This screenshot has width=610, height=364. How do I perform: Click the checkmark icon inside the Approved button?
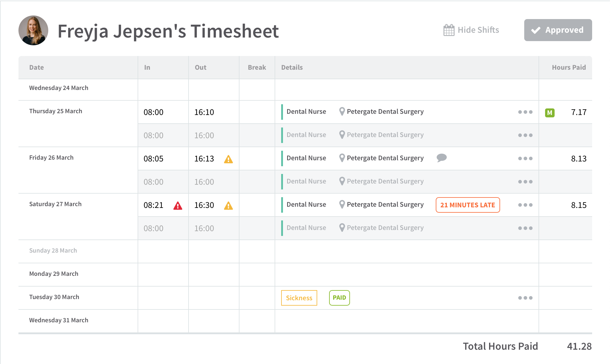click(536, 30)
